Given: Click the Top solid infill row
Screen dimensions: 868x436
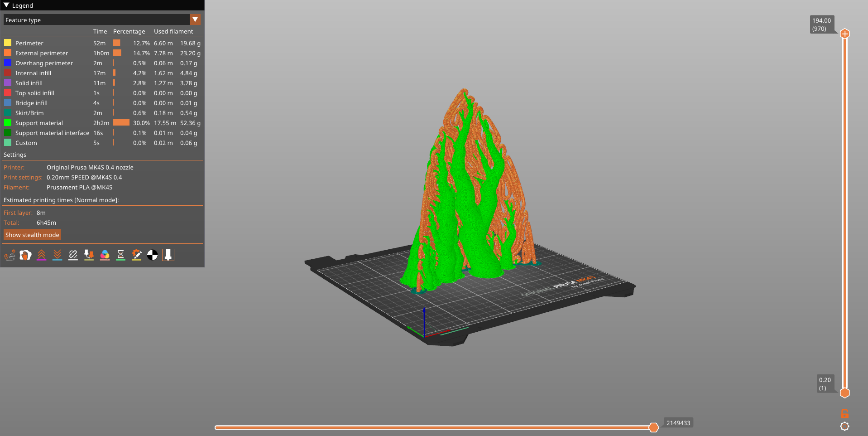Looking at the screenshot, I should click(102, 93).
